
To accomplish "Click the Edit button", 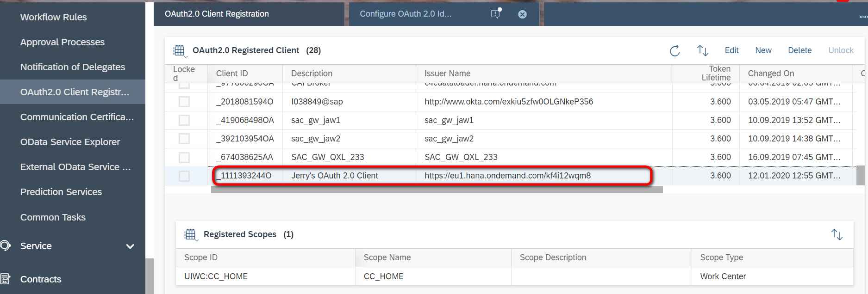I will (731, 50).
